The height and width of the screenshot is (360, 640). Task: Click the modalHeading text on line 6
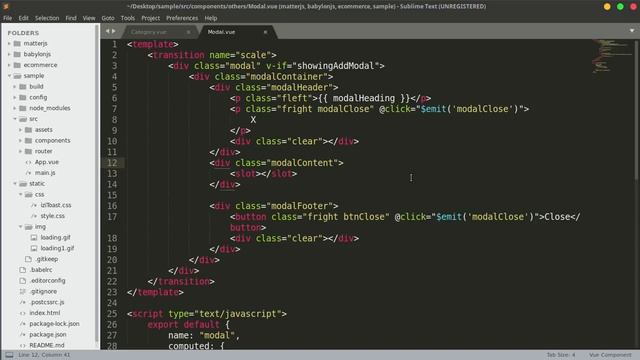364,98
